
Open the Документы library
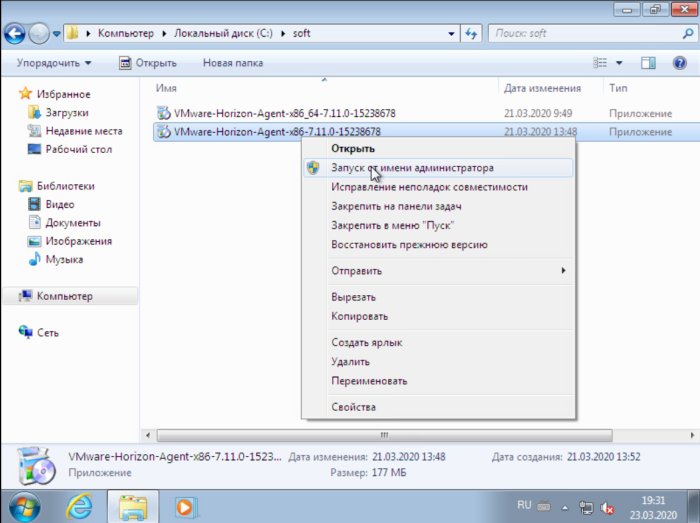point(64,222)
